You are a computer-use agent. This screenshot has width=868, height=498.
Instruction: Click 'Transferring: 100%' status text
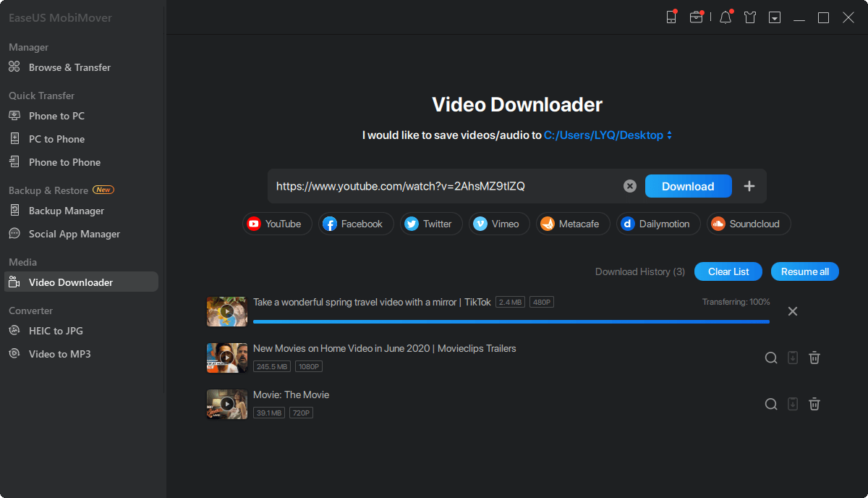[x=736, y=302]
